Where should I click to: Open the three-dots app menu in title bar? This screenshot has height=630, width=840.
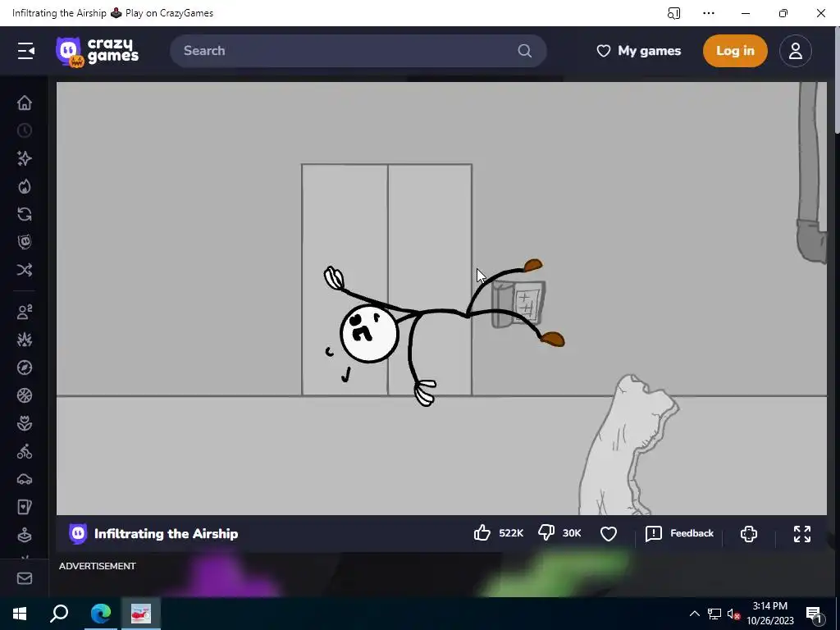708,13
